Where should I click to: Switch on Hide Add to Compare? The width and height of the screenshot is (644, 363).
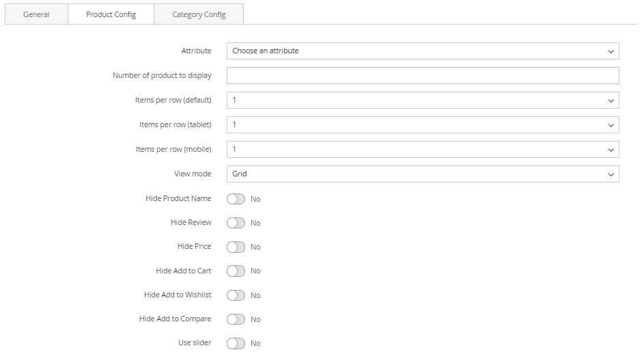236,319
